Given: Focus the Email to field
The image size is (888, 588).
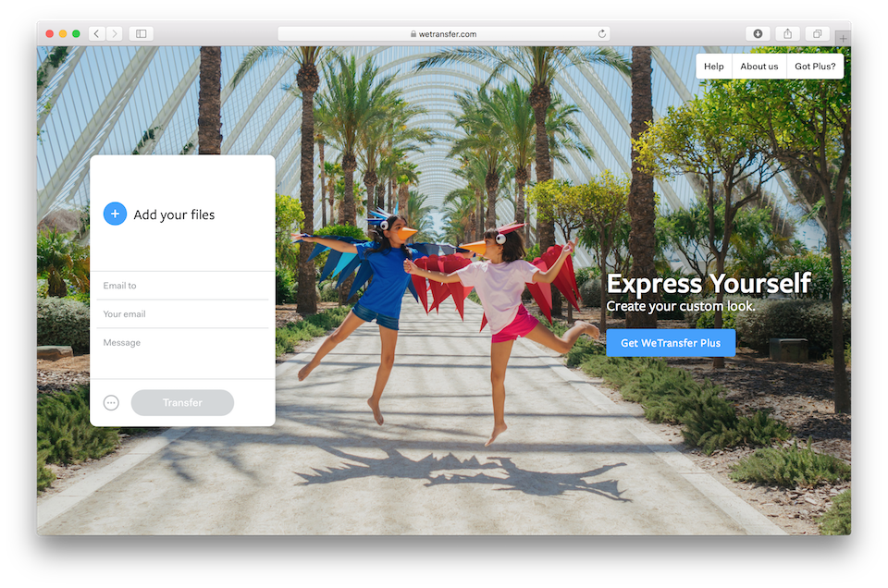Looking at the screenshot, I should pyautogui.click(x=182, y=286).
